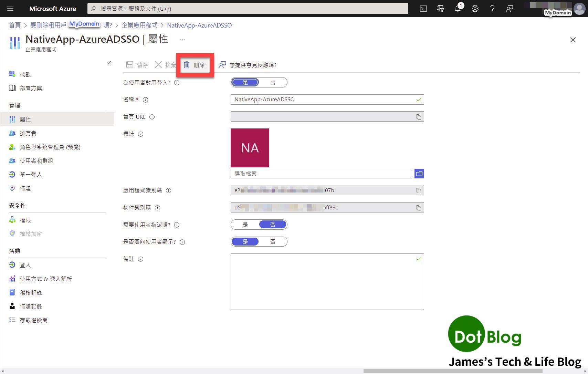Open the ellipsis more options beside the title
This screenshot has height=374, width=588.
click(x=182, y=40)
